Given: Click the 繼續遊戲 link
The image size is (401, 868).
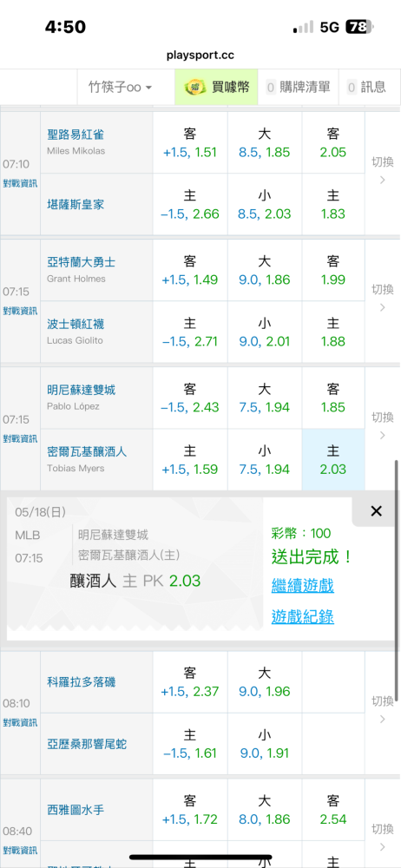Looking at the screenshot, I should (302, 585).
